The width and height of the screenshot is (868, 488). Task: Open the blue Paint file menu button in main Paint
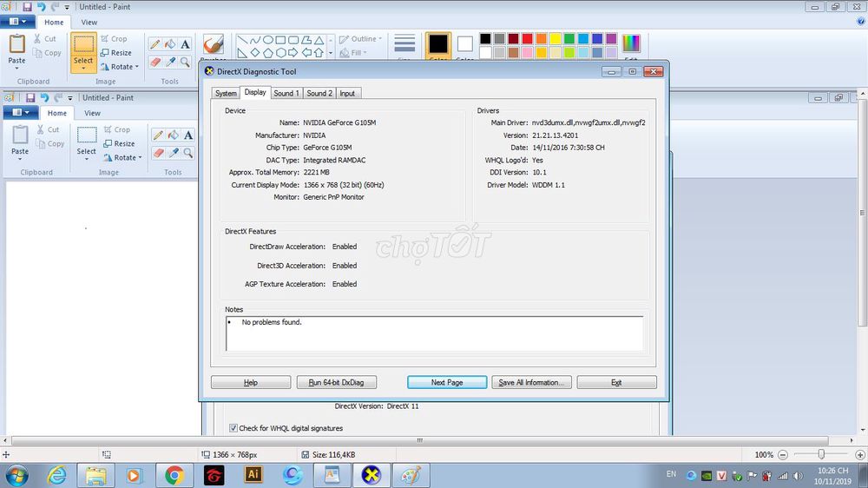pyautogui.click(x=17, y=22)
